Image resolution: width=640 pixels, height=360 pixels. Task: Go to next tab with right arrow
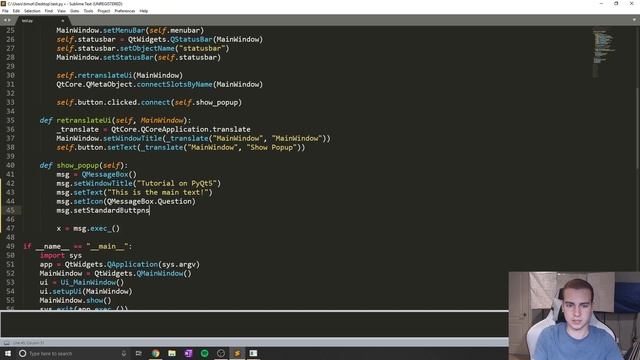coord(9,20)
